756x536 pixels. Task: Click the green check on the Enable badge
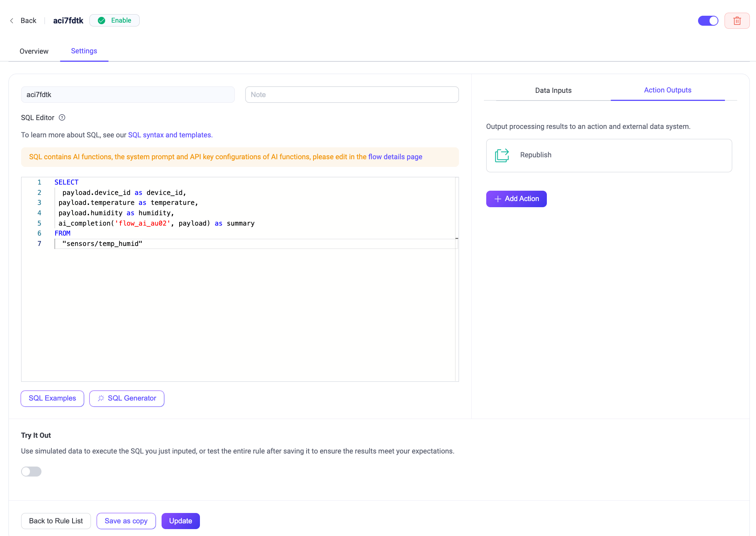click(x=101, y=20)
